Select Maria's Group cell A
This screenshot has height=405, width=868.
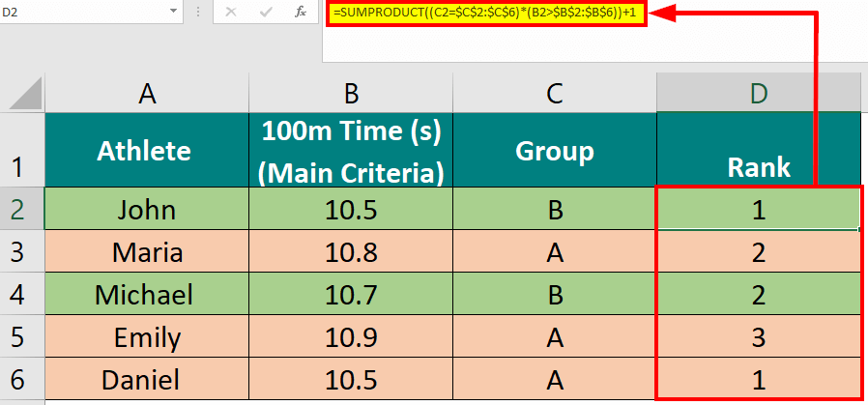555,251
